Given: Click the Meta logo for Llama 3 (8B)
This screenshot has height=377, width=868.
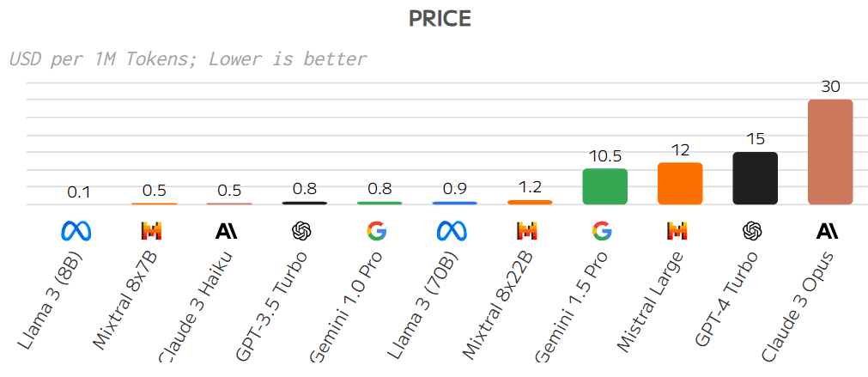Looking at the screenshot, I should pyautogui.click(x=79, y=231).
